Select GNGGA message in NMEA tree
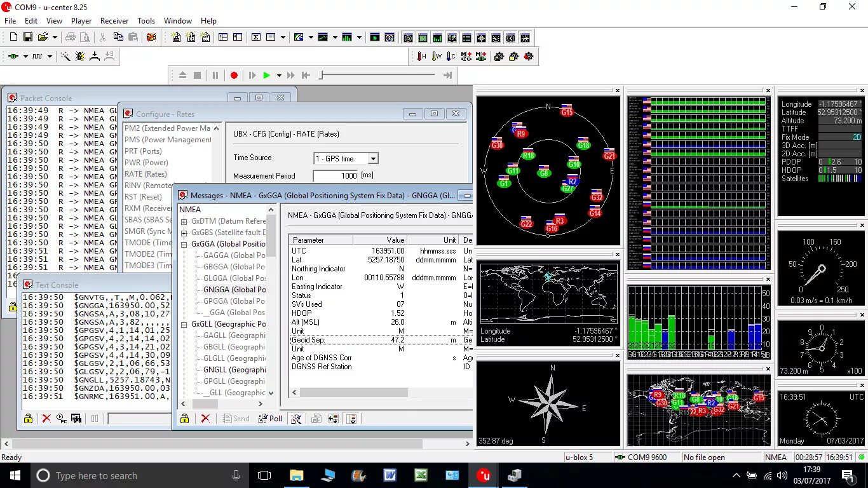This screenshot has height=488, width=868. coord(234,290)
